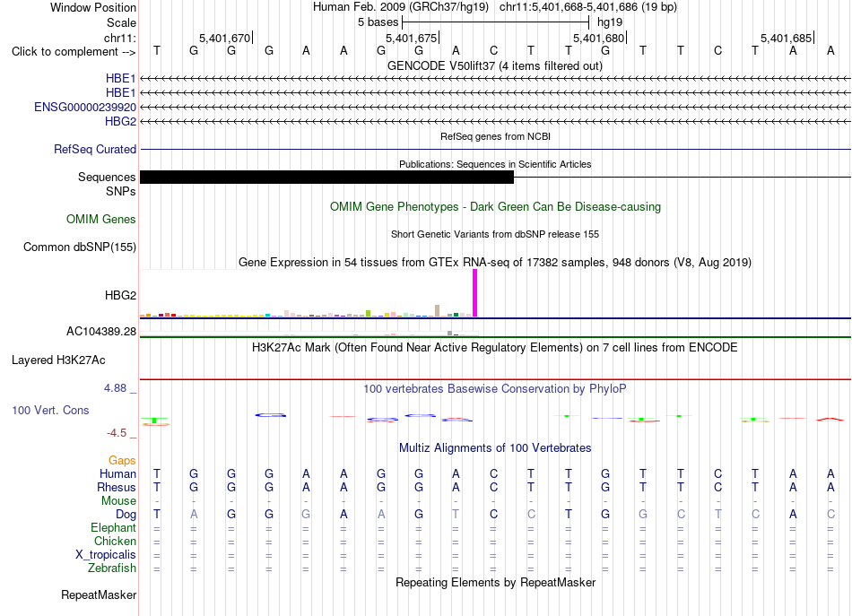The width and height of the screenshot is (852, 616).
Task: Click the 100 Vert. Cons label
Action: (x=50, y=410)
